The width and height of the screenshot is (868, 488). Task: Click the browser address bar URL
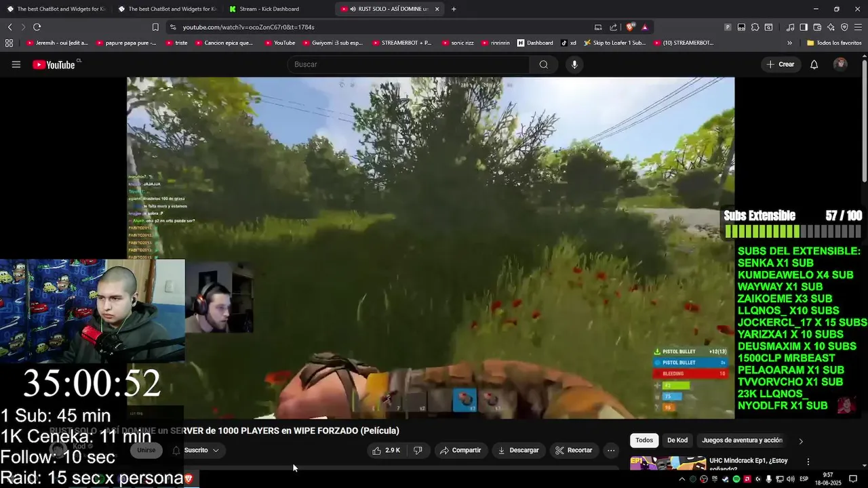[x=248, y=27]
